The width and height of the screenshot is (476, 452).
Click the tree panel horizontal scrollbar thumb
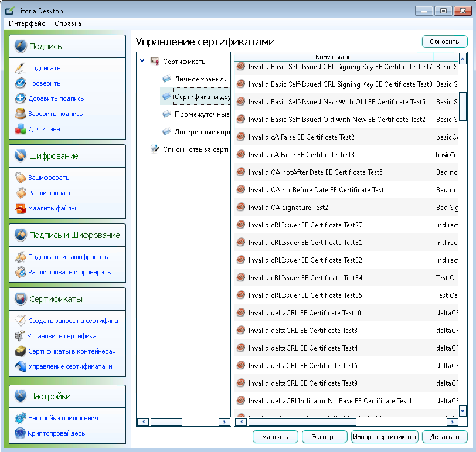point(166,422)
